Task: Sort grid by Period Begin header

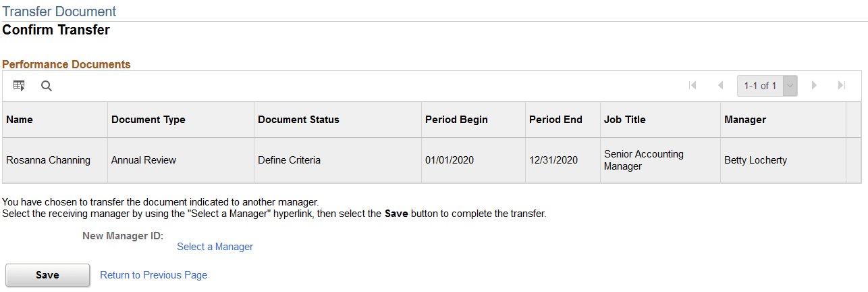Action: click(x=456, y=120)
